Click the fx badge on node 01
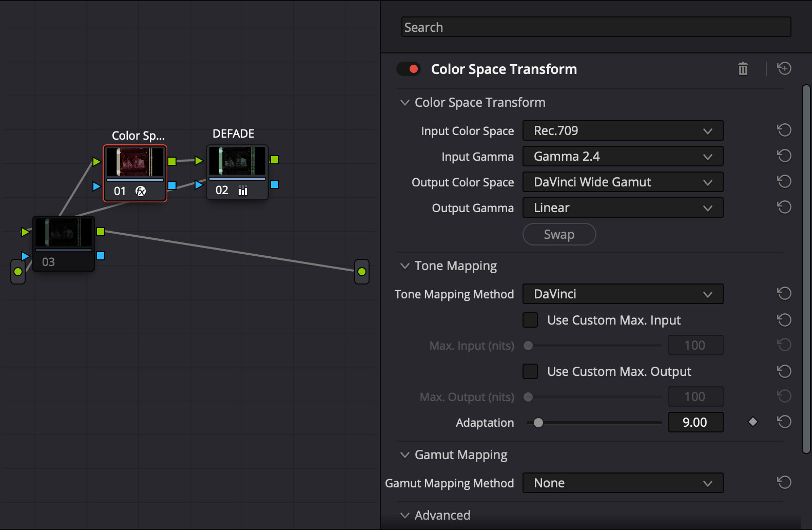 (x=141, y=191)
